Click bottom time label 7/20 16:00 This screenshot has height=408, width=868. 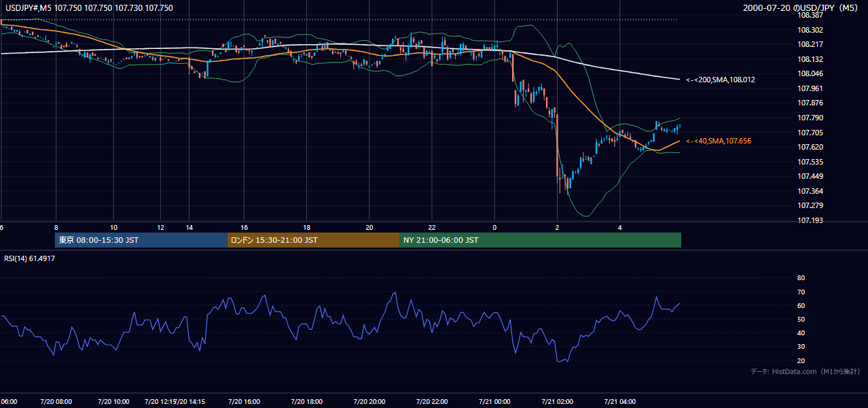tap(244, 402)
